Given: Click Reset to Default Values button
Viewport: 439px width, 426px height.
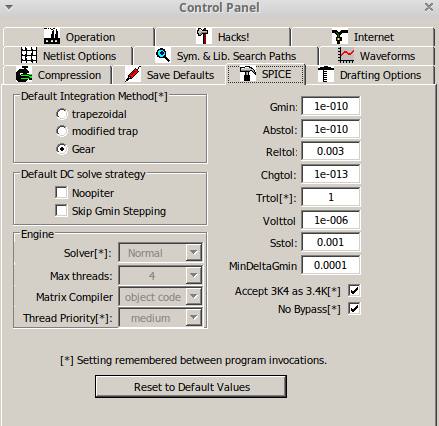Looking at the screenshot, I should click(191, 387).
